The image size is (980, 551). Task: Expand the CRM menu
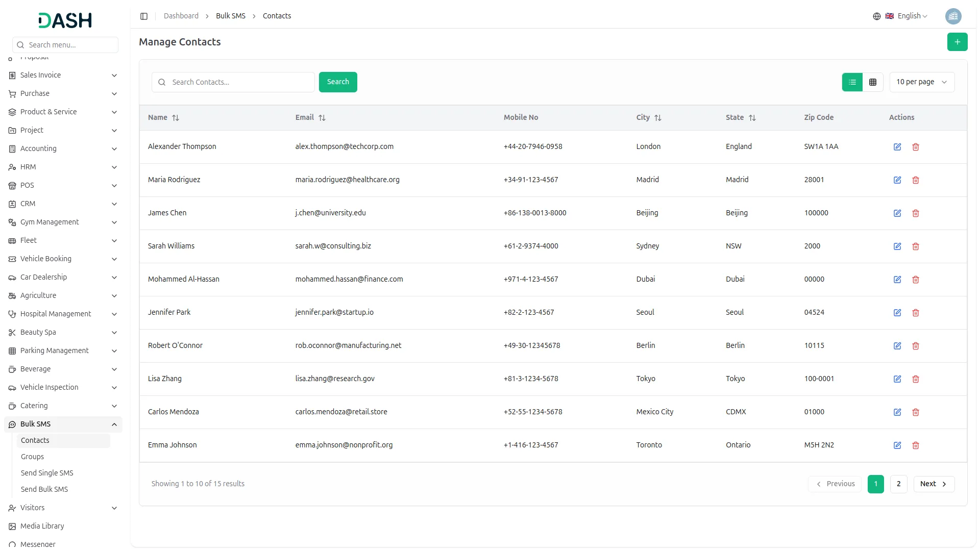click(x=63, y=204)
